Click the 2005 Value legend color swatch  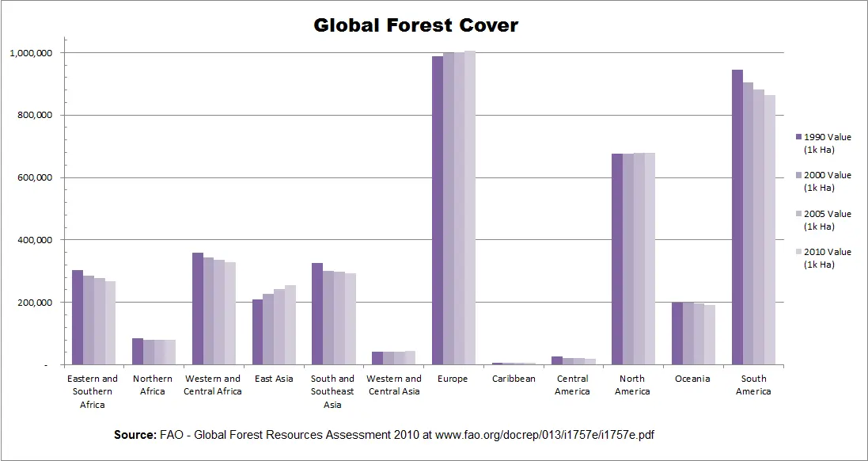click(x=799, y=214)
